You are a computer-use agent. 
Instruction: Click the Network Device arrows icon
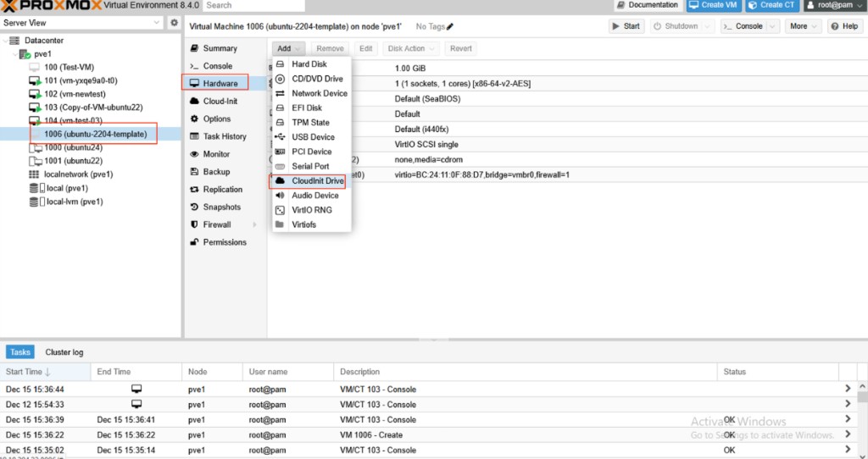(280, 93)
